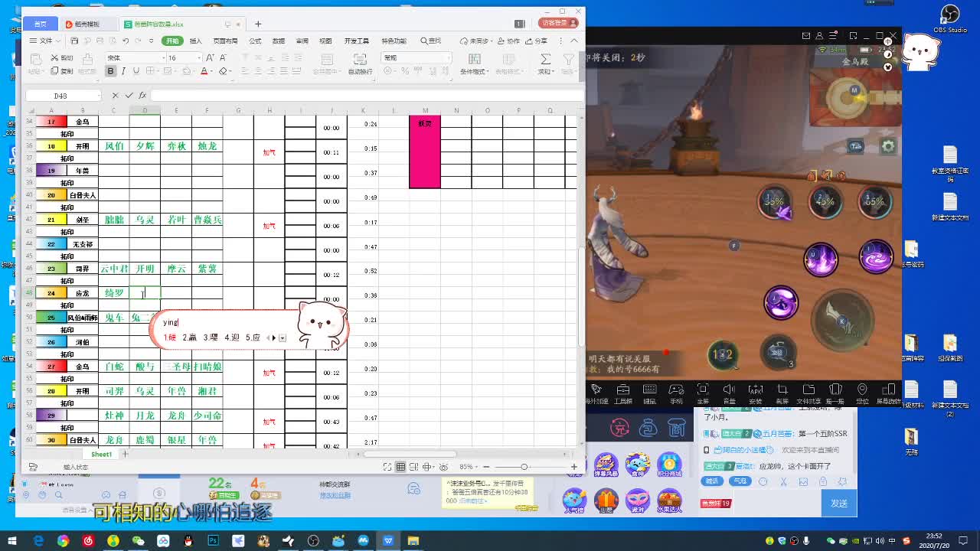Click the formula bar input field

(x=366, y=96)
